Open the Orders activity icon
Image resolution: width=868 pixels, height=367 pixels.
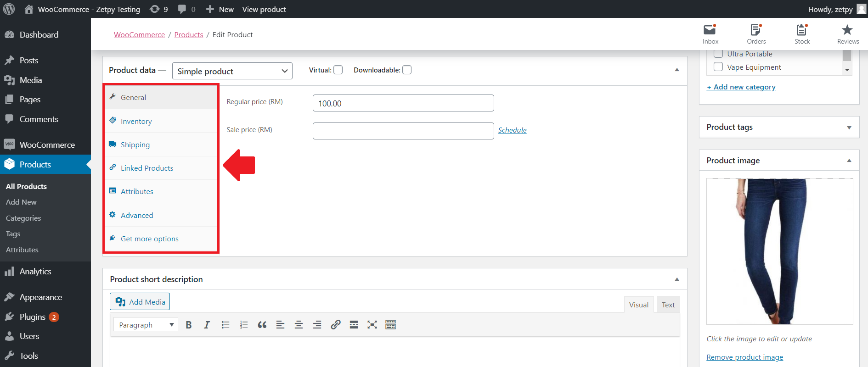756,34
